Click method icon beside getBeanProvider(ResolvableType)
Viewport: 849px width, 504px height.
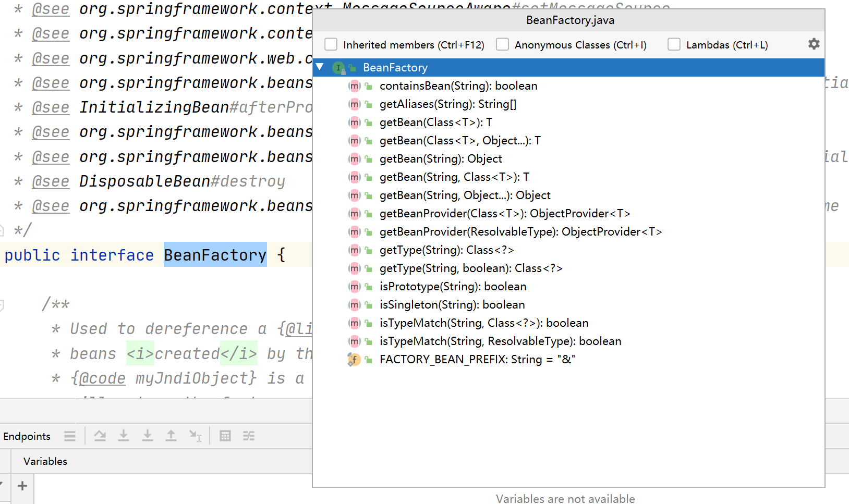(x=355, y=232)
